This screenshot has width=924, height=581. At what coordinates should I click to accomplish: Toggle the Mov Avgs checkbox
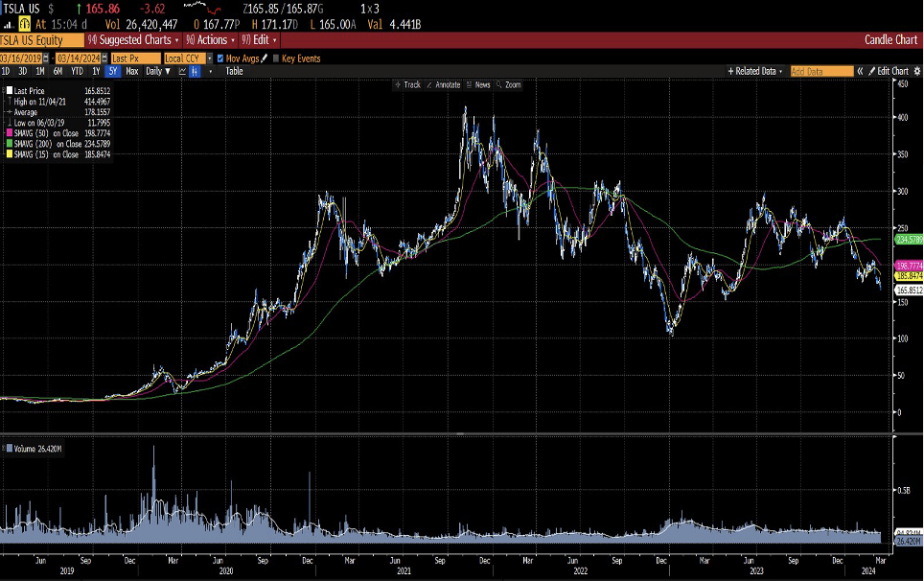(220, 58)
